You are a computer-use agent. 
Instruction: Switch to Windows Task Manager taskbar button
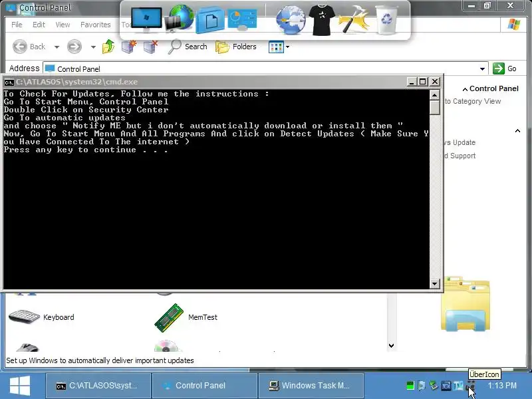point(311,386)
